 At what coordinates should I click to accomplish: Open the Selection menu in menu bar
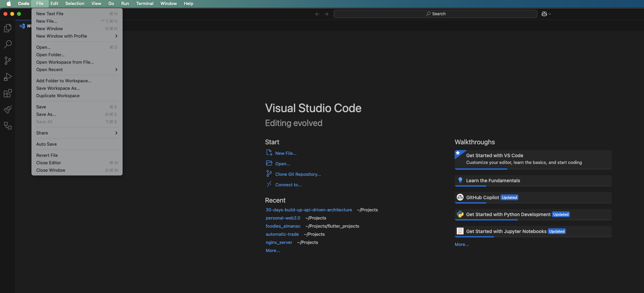pos(75,3)
